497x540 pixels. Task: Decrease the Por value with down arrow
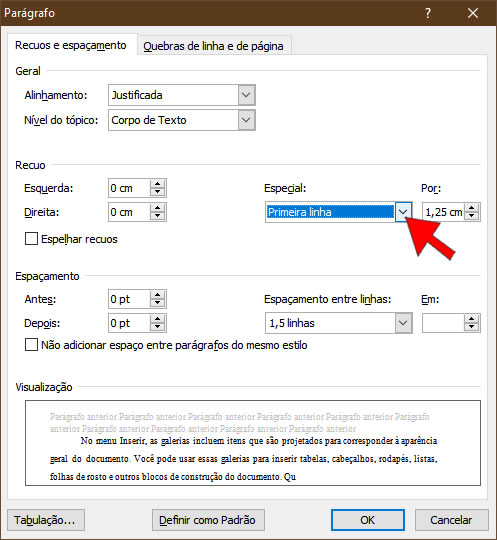472,217
